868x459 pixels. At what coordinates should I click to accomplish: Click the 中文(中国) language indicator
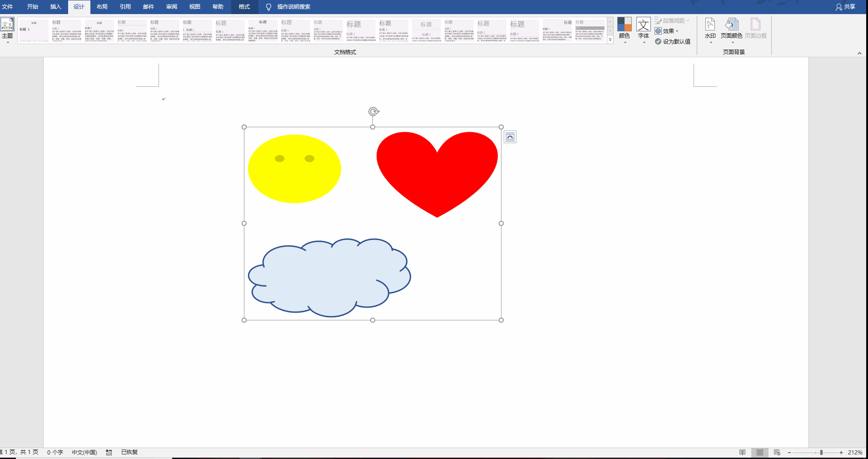[x=84, y=452]
